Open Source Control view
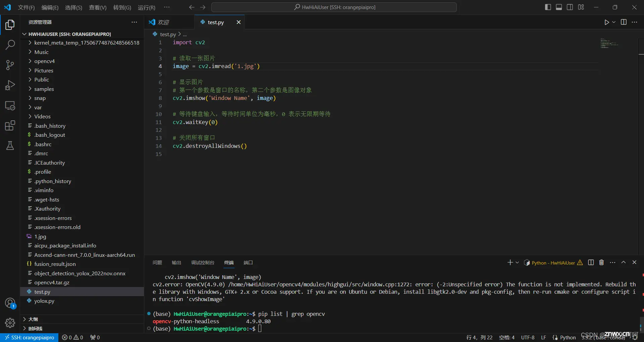Screen dimensions: 644x342 [x=10, y=65]
